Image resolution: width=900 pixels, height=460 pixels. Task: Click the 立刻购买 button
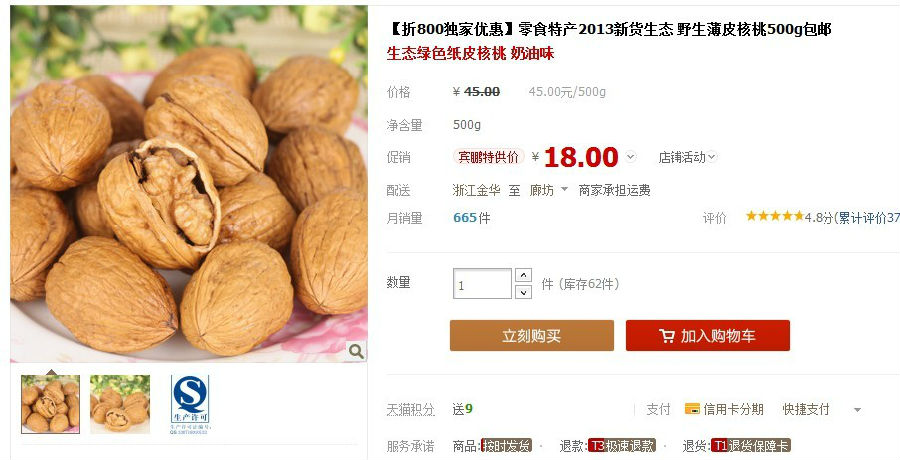[x=532, y=335]
